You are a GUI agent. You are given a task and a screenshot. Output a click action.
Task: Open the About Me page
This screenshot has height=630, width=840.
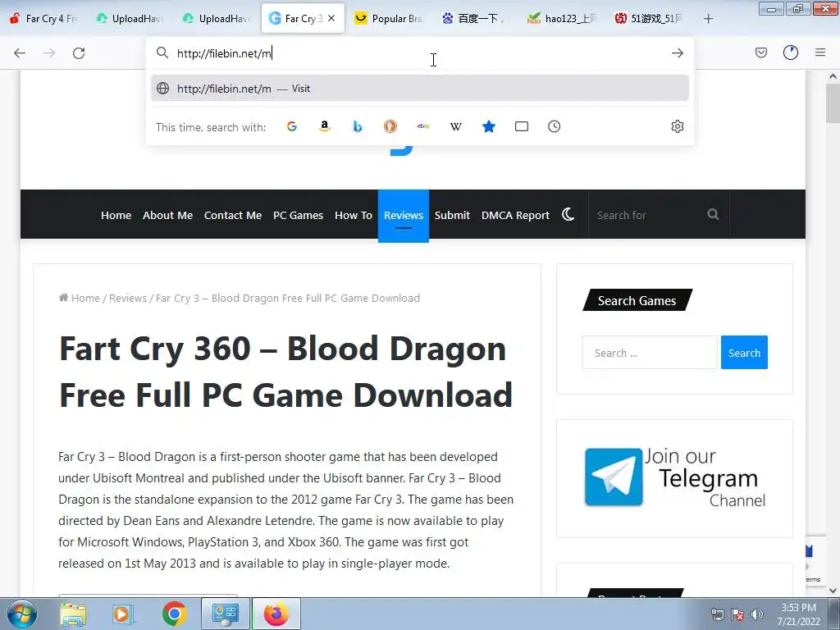[x=167, y=216]
